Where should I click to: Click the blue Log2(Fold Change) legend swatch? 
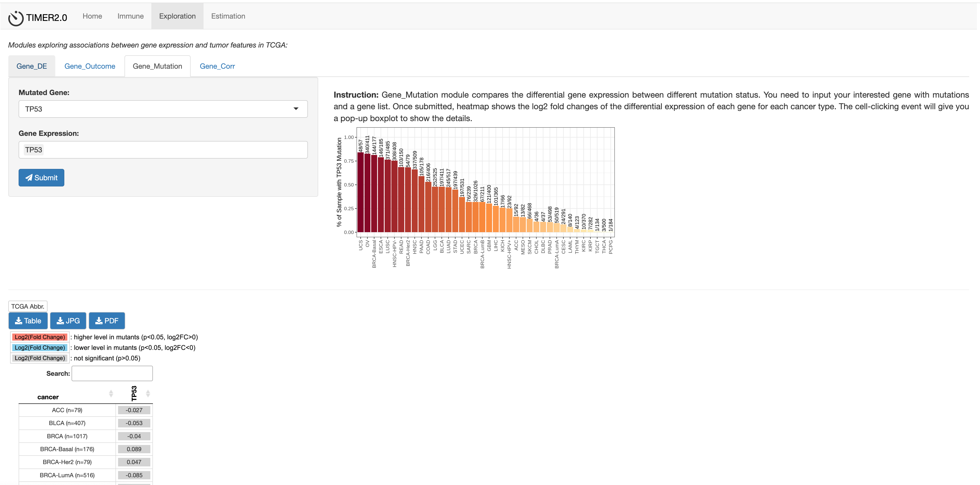tap(40, 348)
